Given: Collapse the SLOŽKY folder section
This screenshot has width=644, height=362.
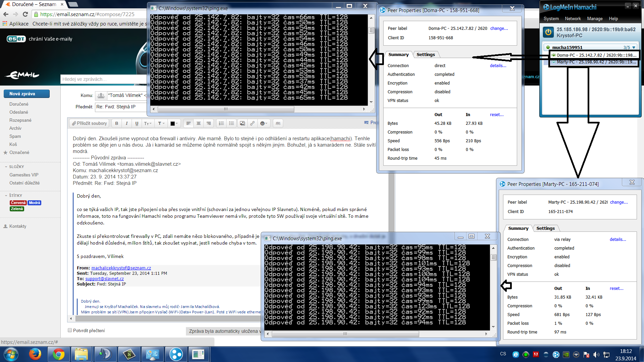Looking at the screenshot, I should coord(6,167).
